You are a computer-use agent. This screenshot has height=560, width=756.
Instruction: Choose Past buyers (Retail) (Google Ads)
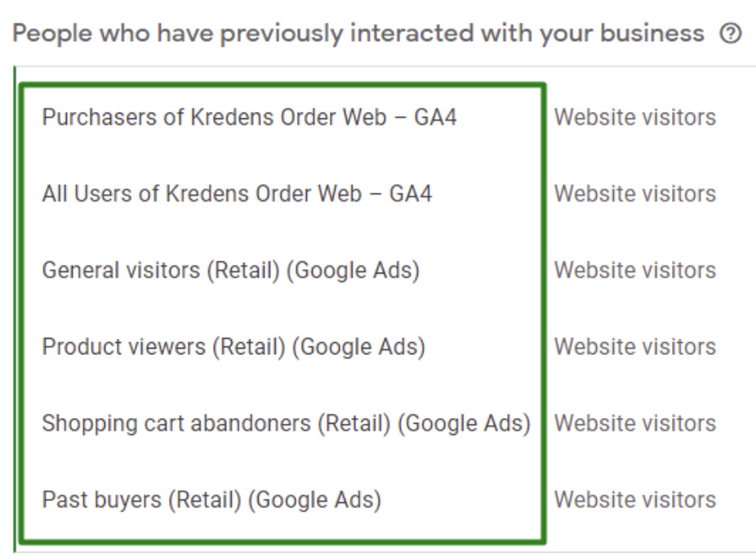[211, 500]
